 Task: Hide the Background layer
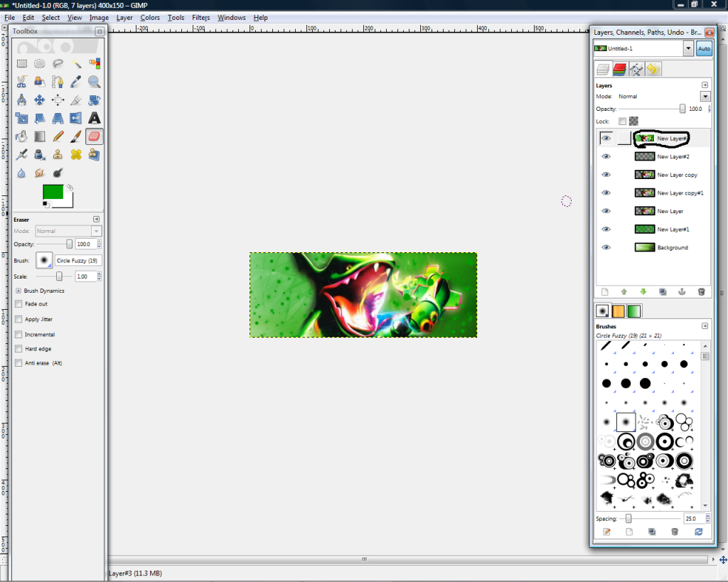pos(606,247)
